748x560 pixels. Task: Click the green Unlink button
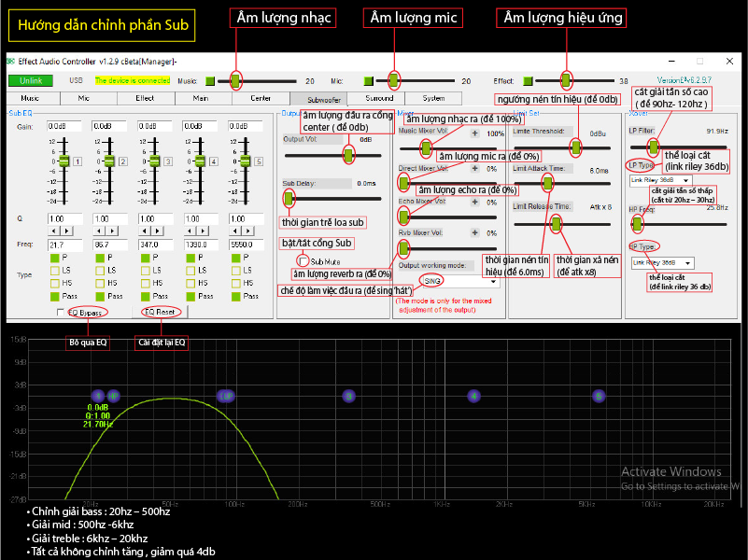click(31, 81)
